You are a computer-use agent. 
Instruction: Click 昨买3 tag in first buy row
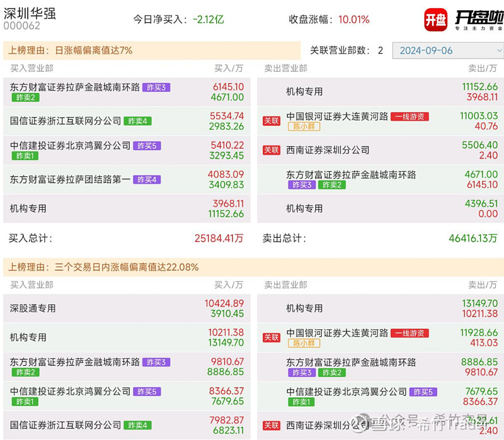pos(156,87)
